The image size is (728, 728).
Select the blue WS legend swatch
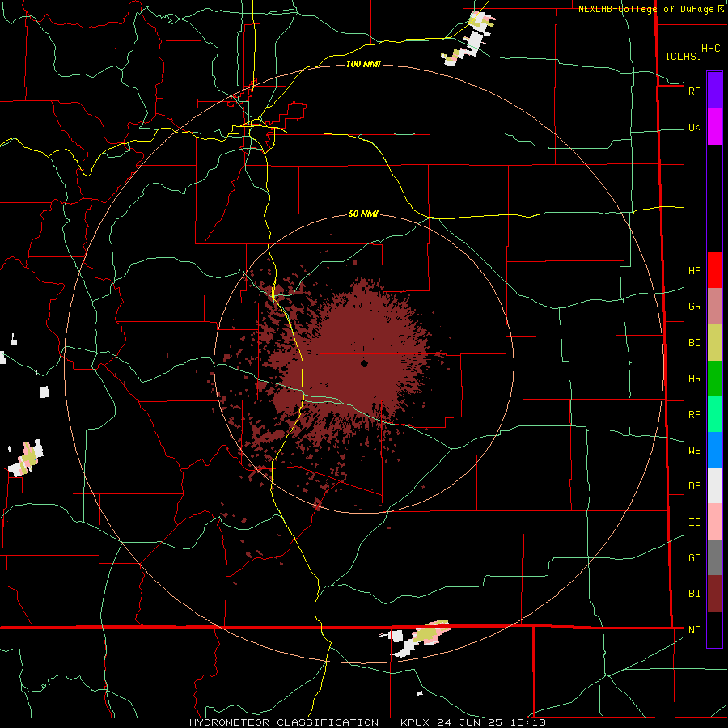pyautogui.click(x=714, y=450)
